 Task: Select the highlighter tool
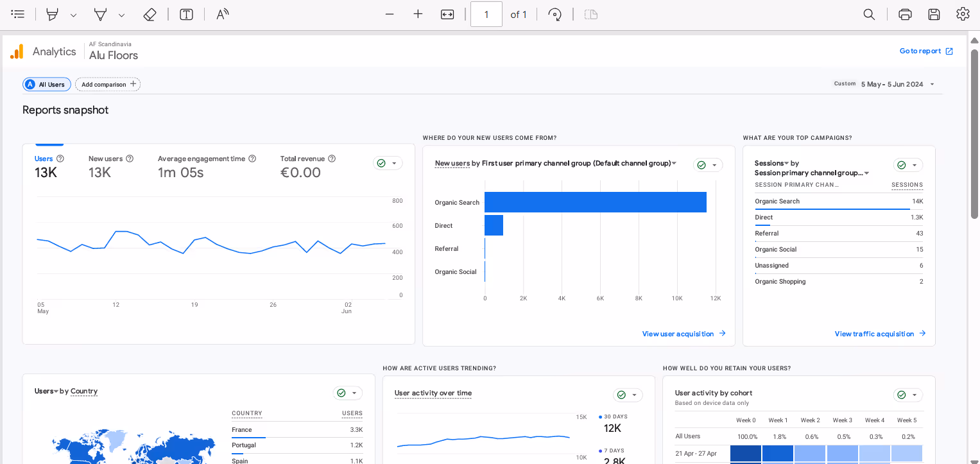(52, 14)
